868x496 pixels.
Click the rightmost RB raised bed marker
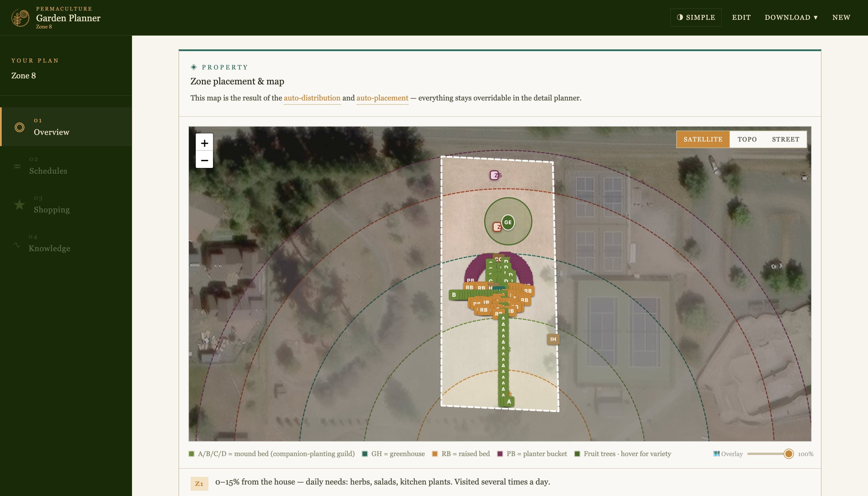528,291
